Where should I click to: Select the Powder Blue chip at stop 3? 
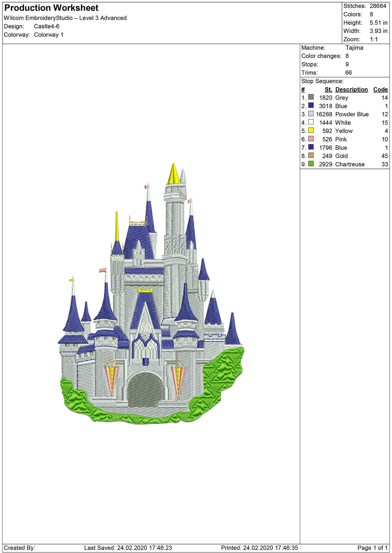coord(310,114)
